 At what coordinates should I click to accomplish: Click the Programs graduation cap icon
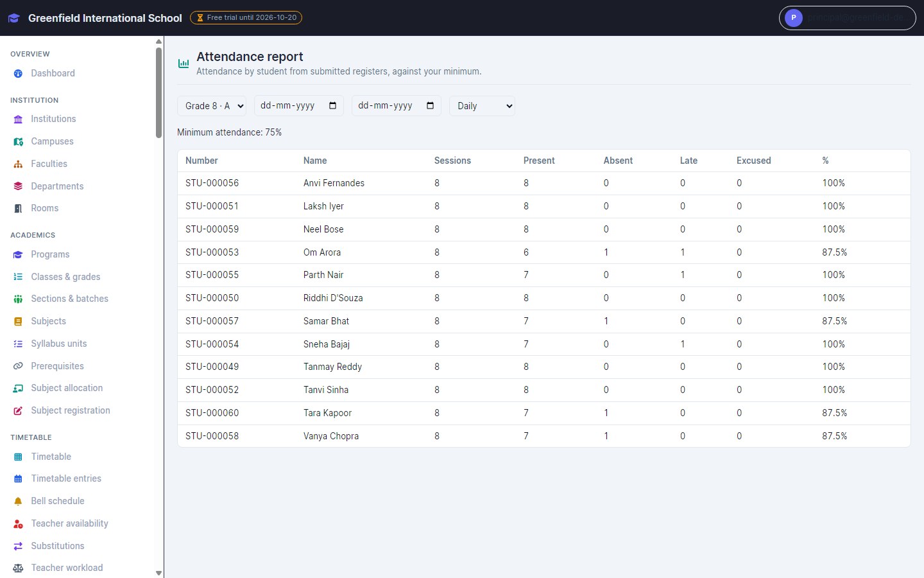[x=18, y=255]
